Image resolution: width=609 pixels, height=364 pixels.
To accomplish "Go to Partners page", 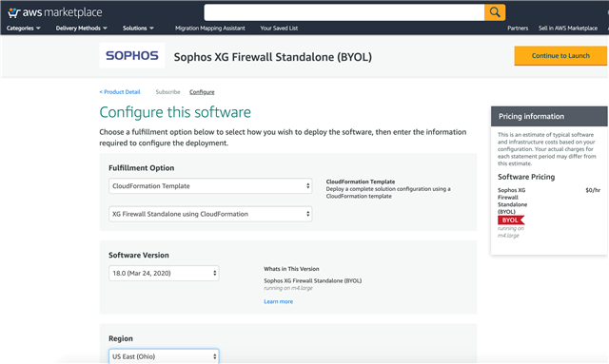I will pyautogui.click(x=518, y=28).
